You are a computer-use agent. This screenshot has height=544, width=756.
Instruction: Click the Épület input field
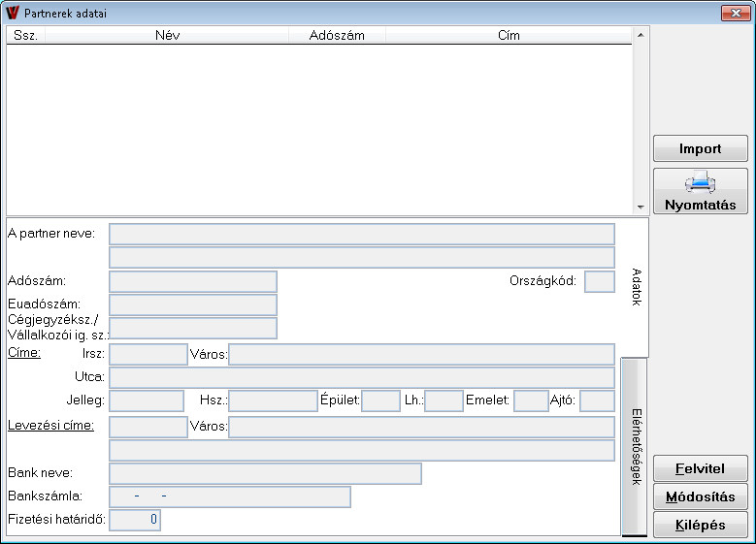(x=380, y=400)
